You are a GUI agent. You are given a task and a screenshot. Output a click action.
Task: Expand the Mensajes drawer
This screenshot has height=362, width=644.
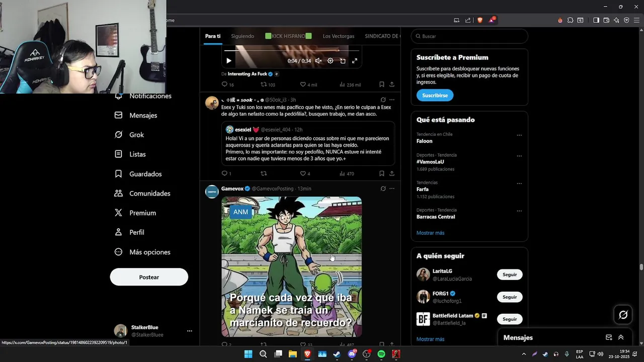click(x=621, y=337)
